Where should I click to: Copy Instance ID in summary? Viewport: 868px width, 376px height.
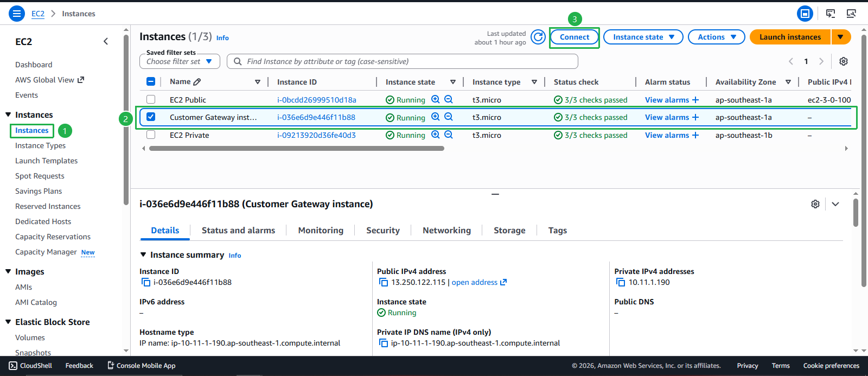[145, 282]
